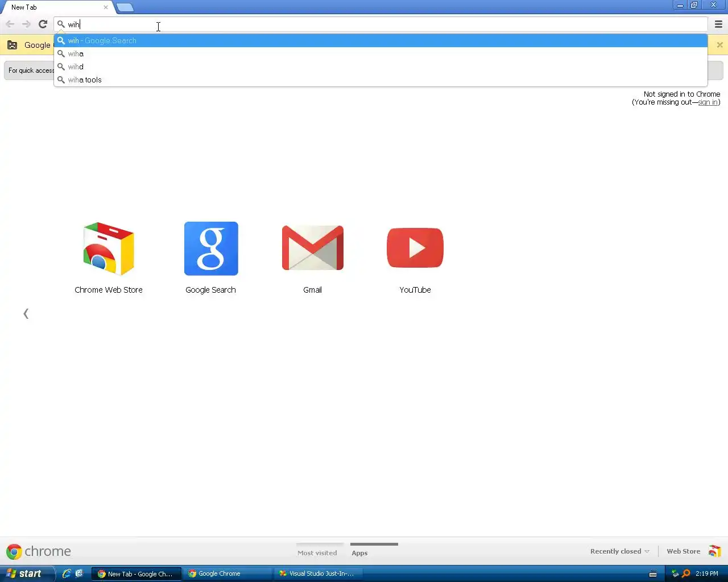The width and height of the screenshot is (728, 582).
Task: Expand the Recently closed menu
Action: click(619, 551)
